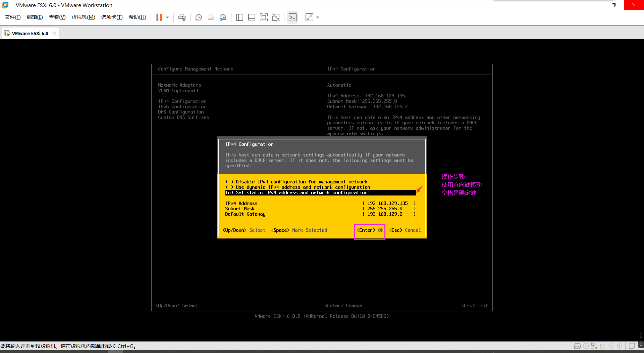
Task: Click IPv6 Configuration entry
Action: (x=182, y=106)
